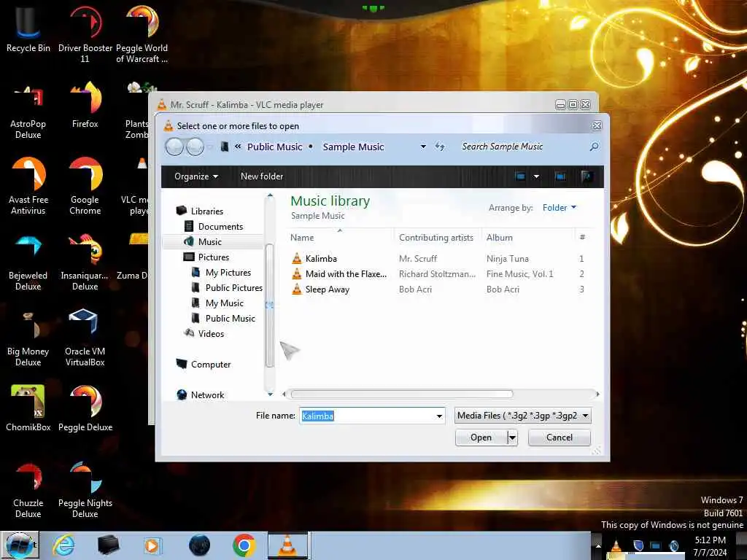Image resolution: width=747 pixels, height=560 pixels.
Task: Launch the Chuzzle Deluxe desktop icon
Action: (x=28, y=489)
